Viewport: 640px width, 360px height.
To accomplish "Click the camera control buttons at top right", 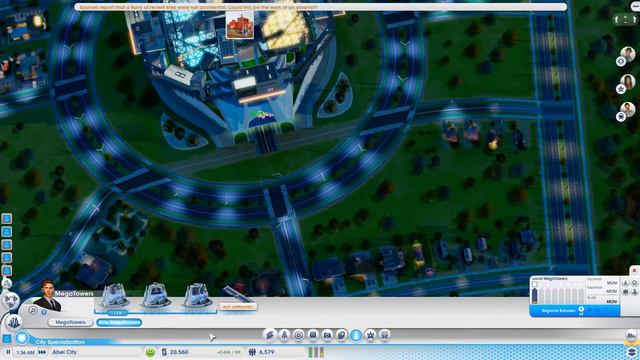I will 626,19.
